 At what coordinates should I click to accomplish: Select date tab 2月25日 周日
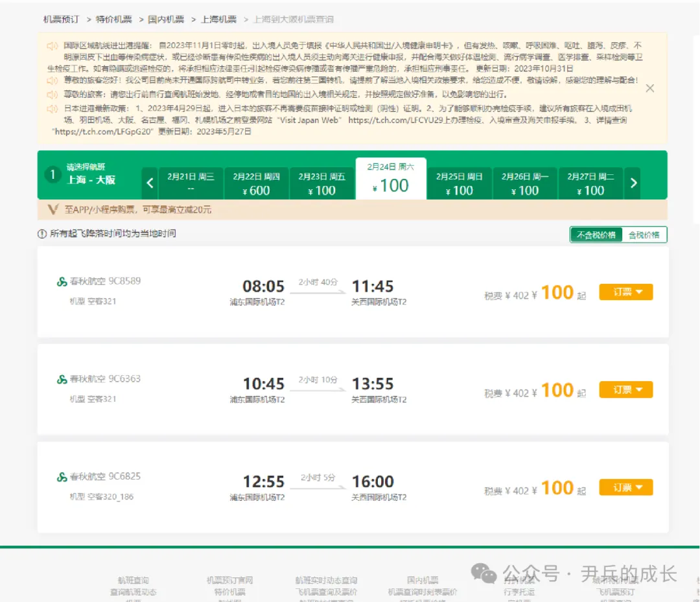click(x=460, y=183)
